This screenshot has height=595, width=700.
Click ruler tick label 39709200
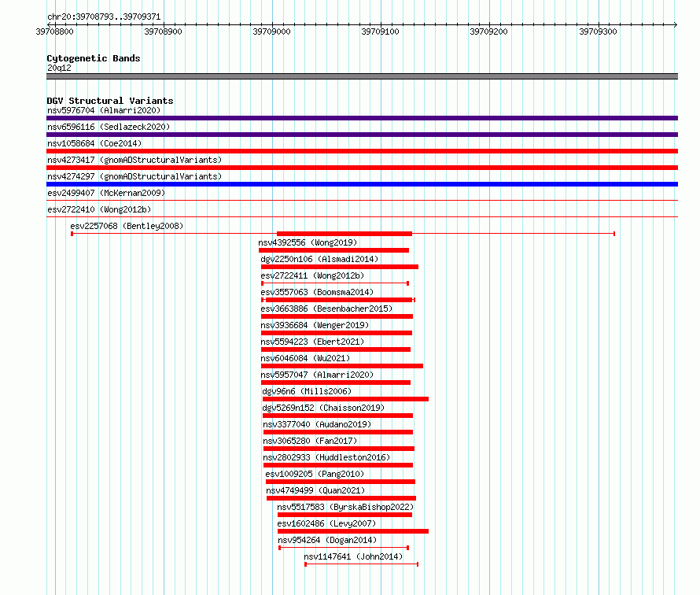pos(488,31)
